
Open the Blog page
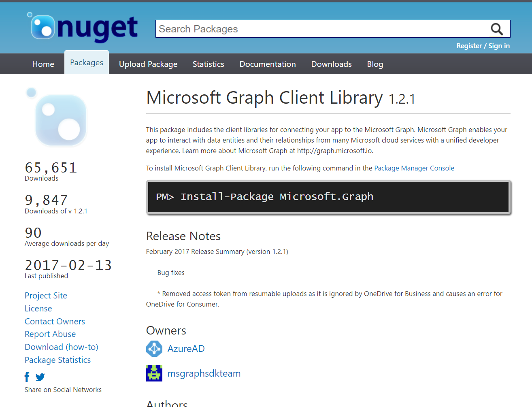coord(375,64)
